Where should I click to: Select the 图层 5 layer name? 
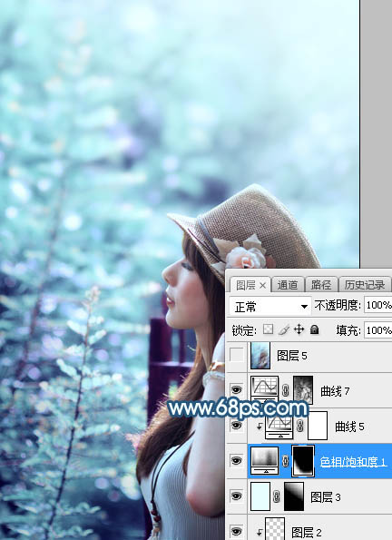pos(292,356)
